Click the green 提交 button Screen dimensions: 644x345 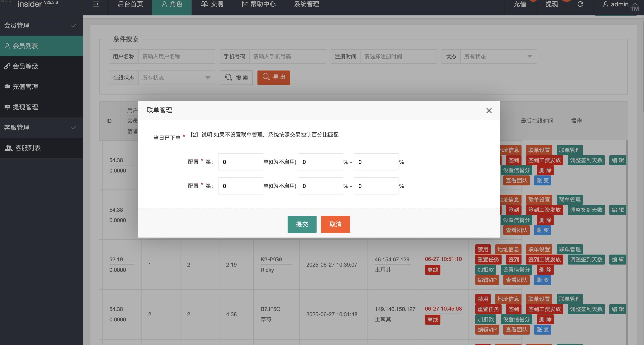[302, 224]
